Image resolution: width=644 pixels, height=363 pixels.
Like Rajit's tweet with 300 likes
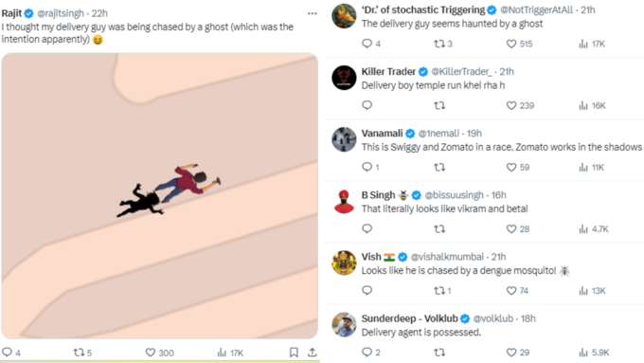160,353
